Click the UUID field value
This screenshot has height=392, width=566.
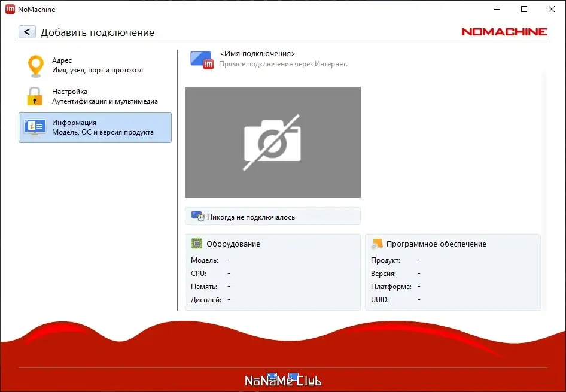(x=418, y=299)
